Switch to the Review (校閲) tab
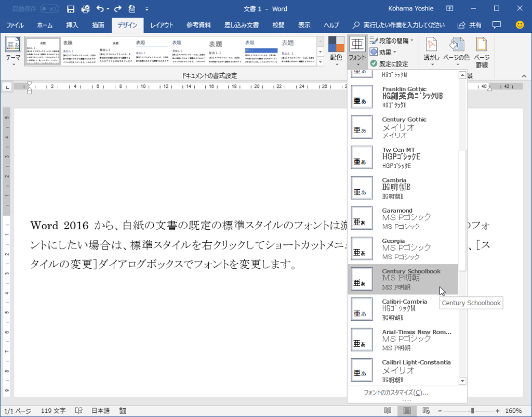This screenshot has width=532, height=417. coord(278,25)
